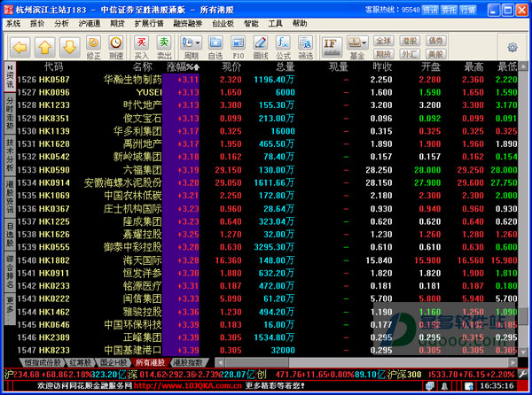Click the 总量 column header

click(x=285, y=67)
